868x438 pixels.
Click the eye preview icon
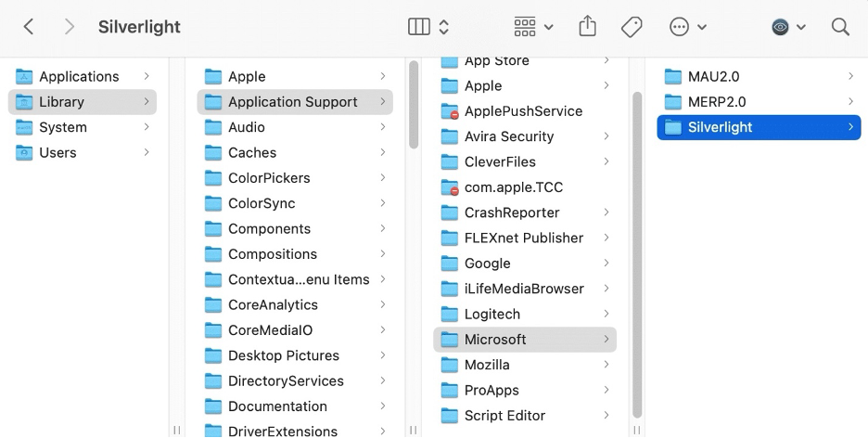click(781, 27)
